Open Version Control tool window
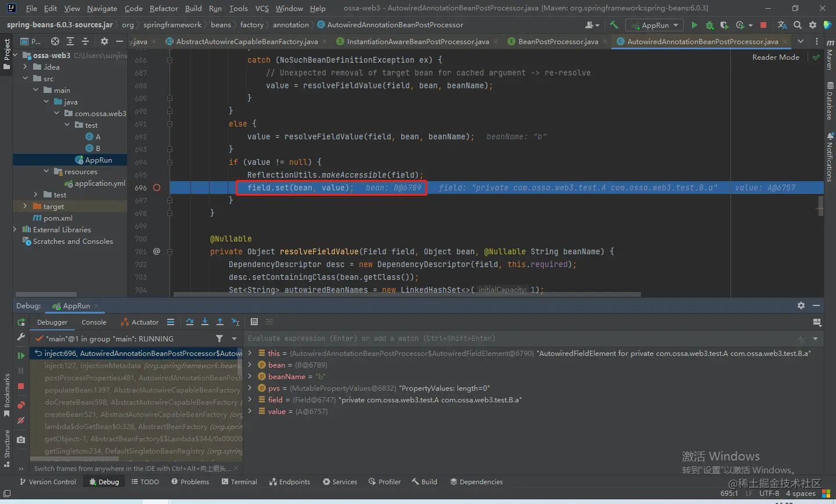The height and width of the screenshot is (504, 836). point(48,482)
